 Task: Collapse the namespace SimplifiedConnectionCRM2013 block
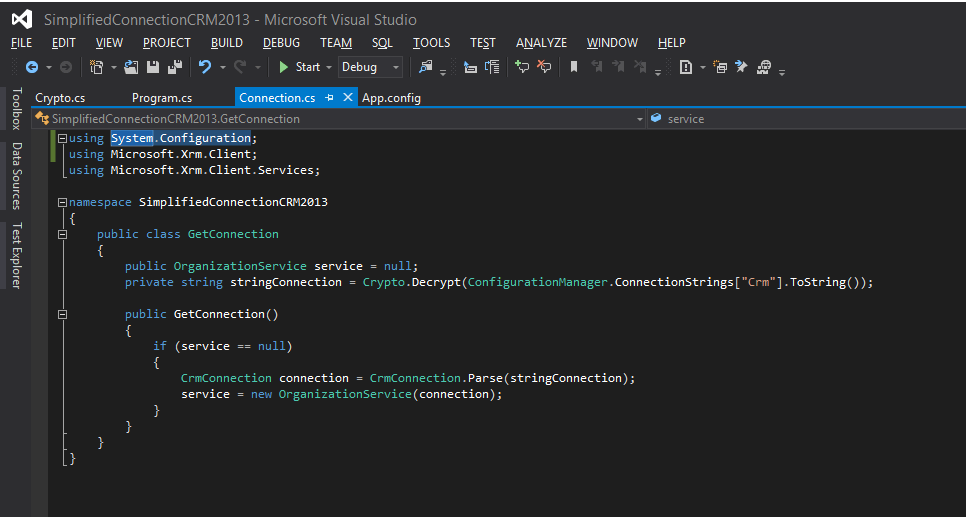point(62,202)
